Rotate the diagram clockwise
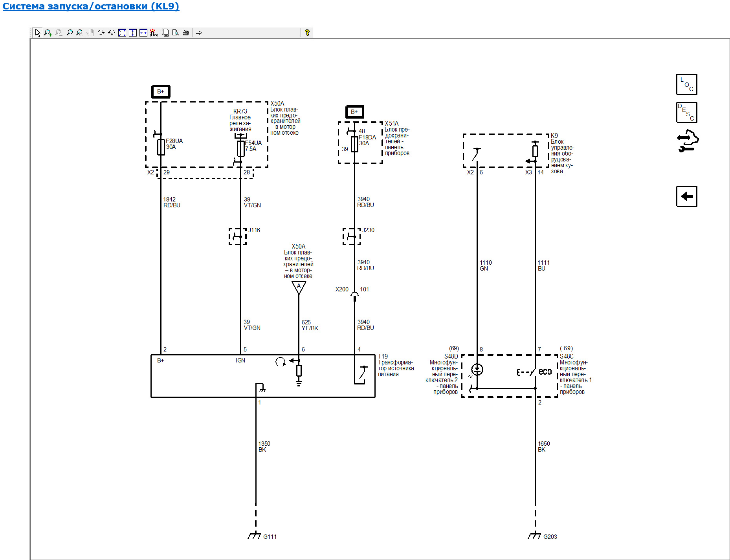 click(101, 33)
